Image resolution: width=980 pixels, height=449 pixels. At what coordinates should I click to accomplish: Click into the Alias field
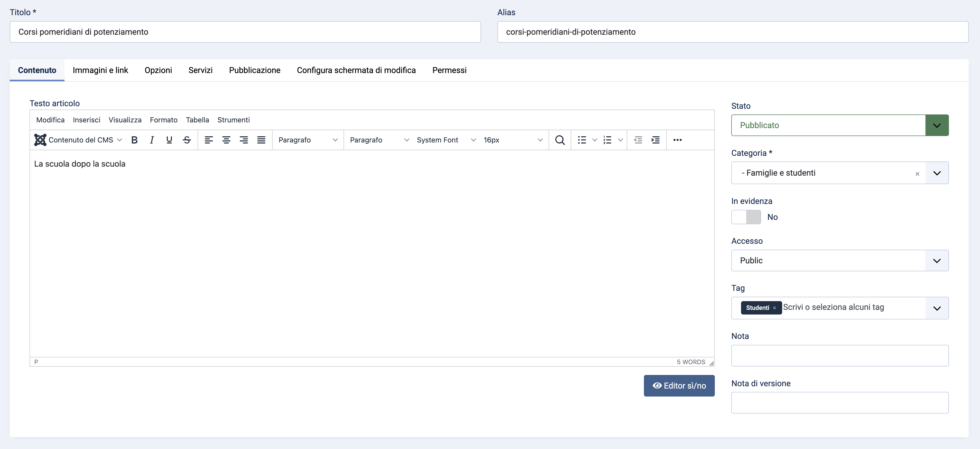point(733,32)
